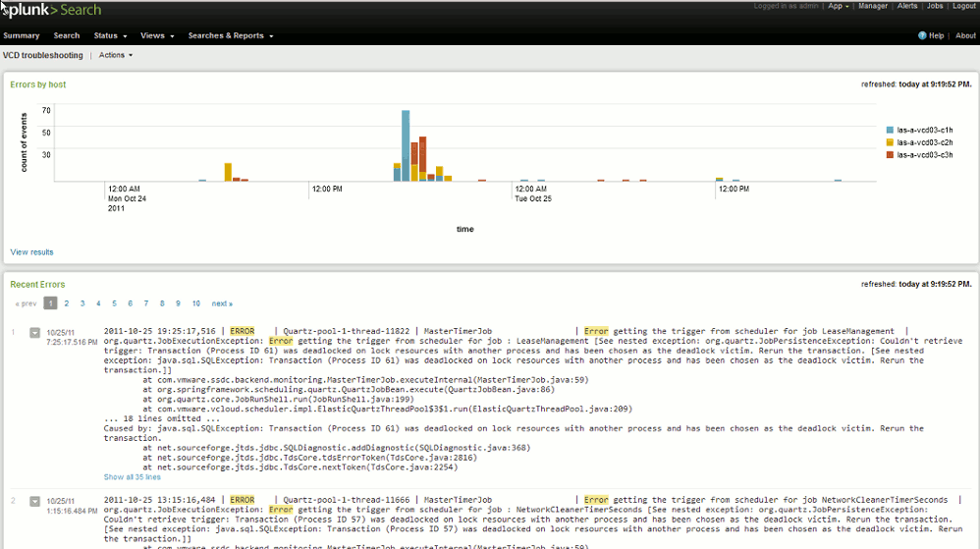980x549 pixels.
Task: Open the App dropdown menu
Action: pyautogui.click(x=838, y=6)
